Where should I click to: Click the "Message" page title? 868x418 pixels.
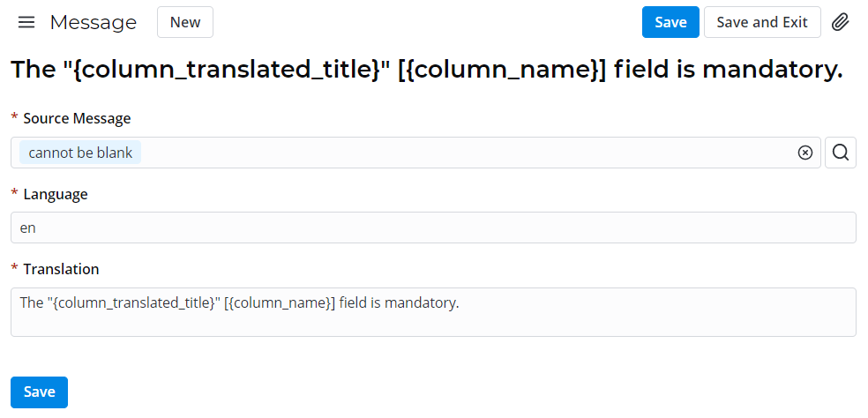coord(94,22)
